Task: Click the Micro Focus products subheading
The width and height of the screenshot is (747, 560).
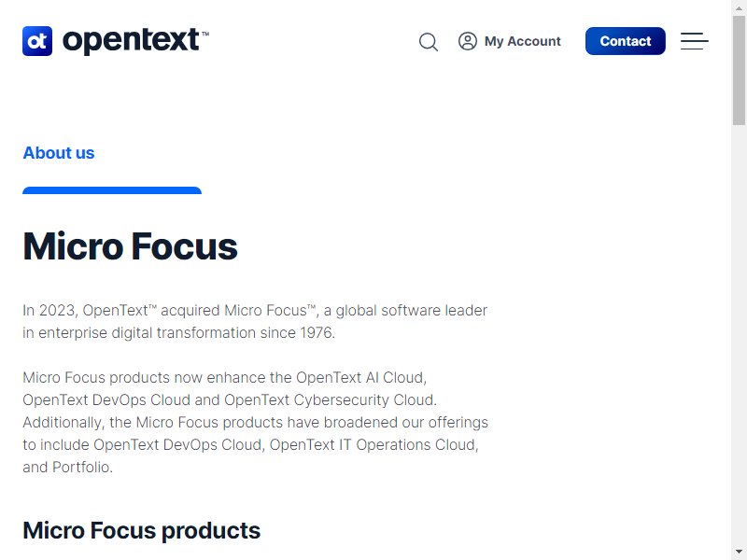Action: (x=142, y=530)
